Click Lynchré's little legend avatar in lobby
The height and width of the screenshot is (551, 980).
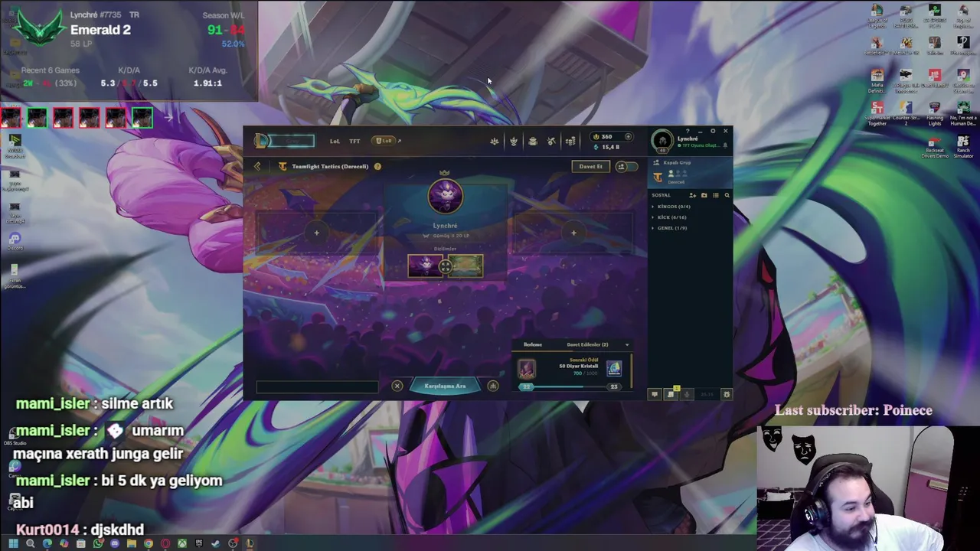tap(445, 197)
